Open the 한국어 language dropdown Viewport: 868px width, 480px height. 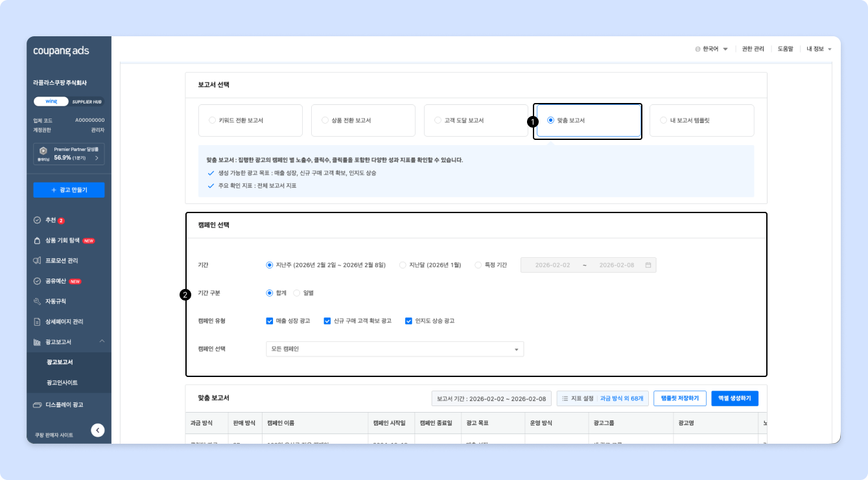coord(711,49)
